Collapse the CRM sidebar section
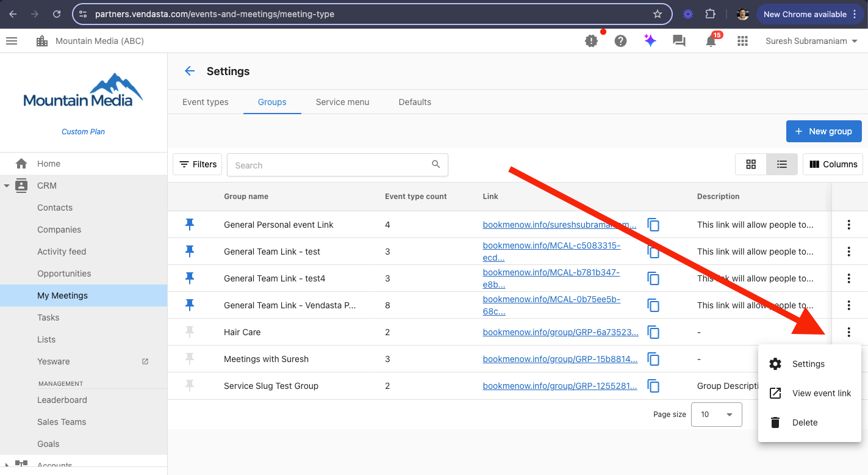The image size is (868, 475). tap(7, 186)
